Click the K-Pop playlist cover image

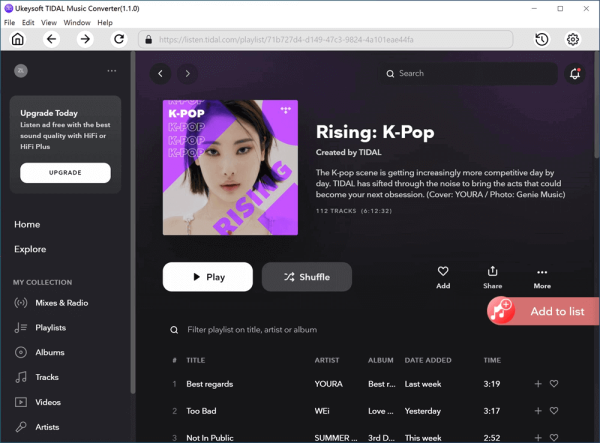point(230,168)
